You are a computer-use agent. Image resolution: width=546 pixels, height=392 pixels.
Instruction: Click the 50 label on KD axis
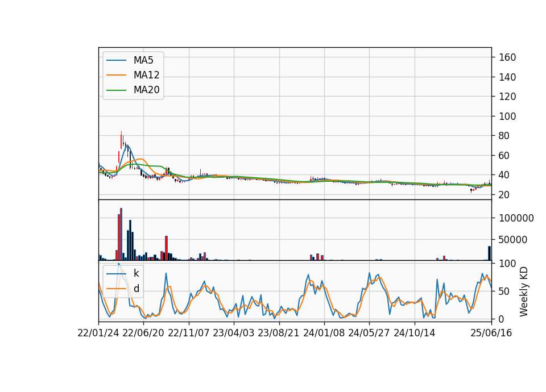tap(504, 291)
